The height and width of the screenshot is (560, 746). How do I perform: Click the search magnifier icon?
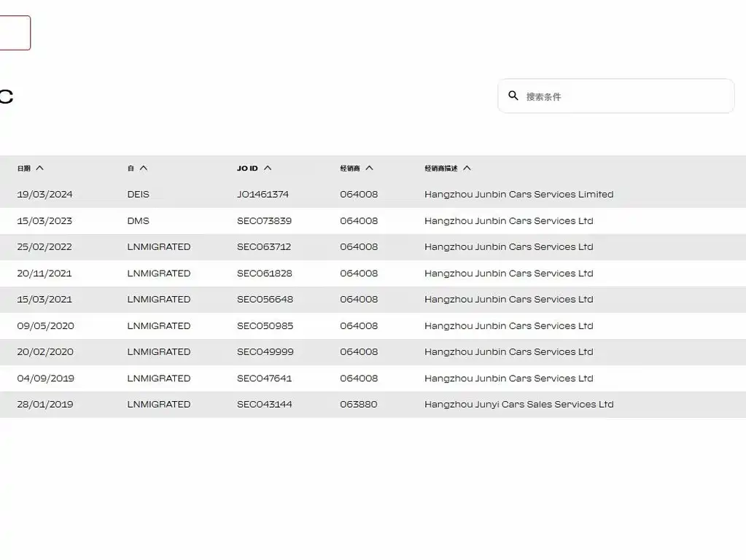pyautogui.click(x=513, y=96)
